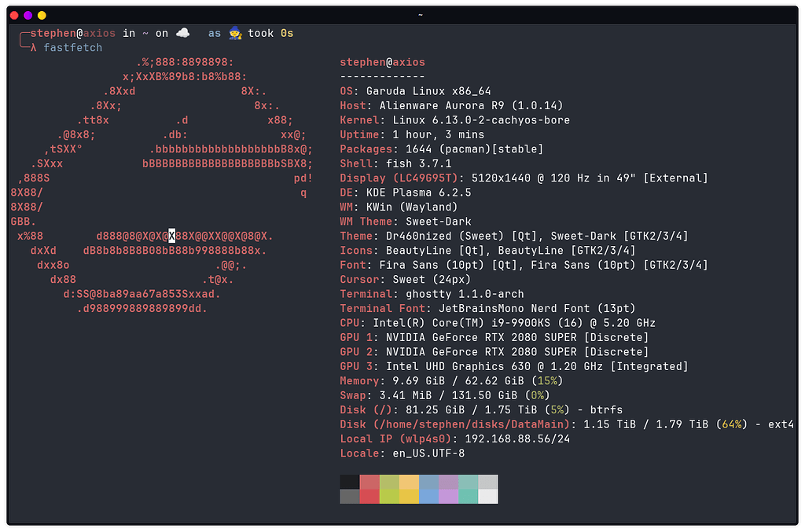Click the white color swatch
The image size is (805, 532).
coord(488,496)
